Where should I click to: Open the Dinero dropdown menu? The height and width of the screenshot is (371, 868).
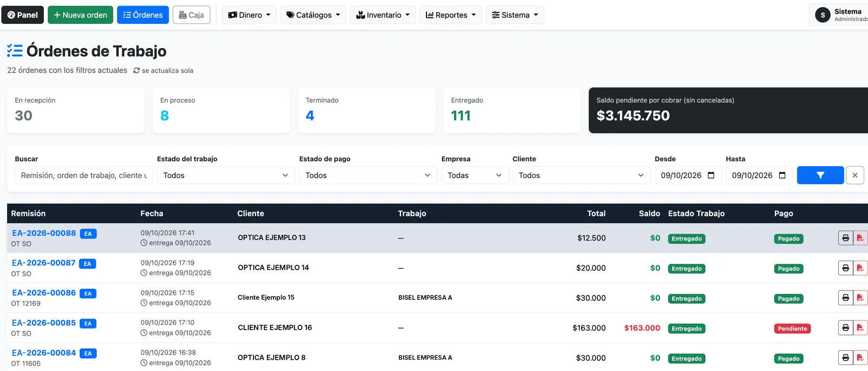point(249,15)
